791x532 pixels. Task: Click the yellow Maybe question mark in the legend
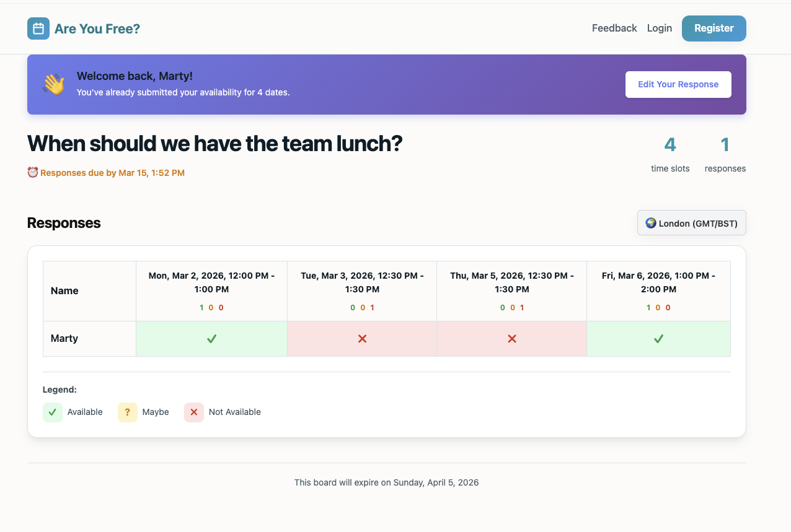click(x=127, y=412)
